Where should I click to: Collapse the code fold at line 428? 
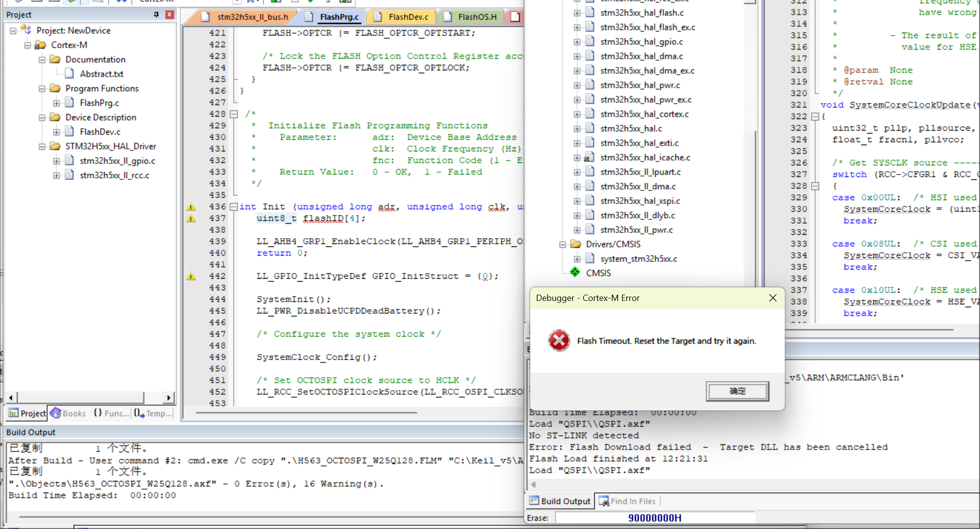pyautogui.click(x=234, y=114)
